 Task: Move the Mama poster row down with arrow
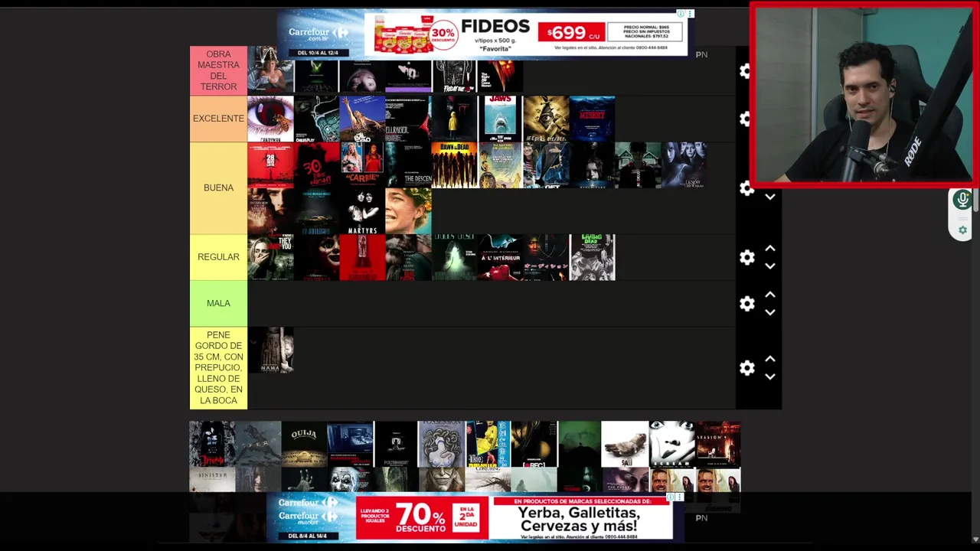coord(770,377)
